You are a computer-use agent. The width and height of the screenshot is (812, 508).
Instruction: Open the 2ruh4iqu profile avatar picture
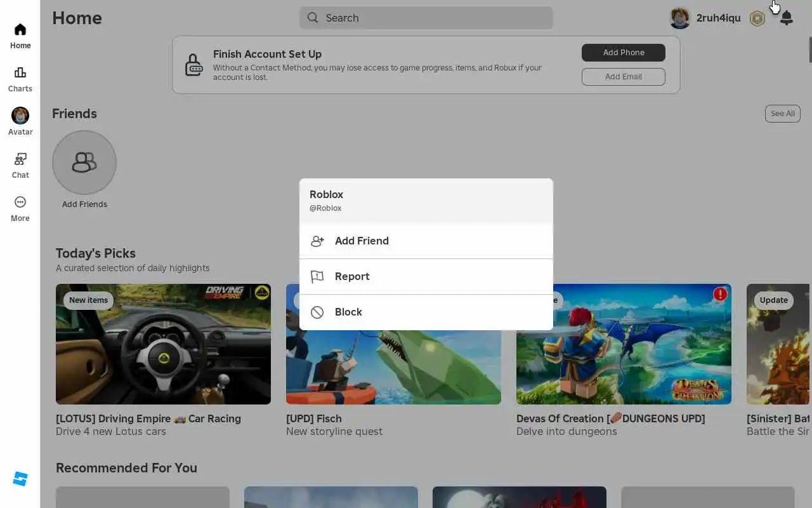(679, 18)
